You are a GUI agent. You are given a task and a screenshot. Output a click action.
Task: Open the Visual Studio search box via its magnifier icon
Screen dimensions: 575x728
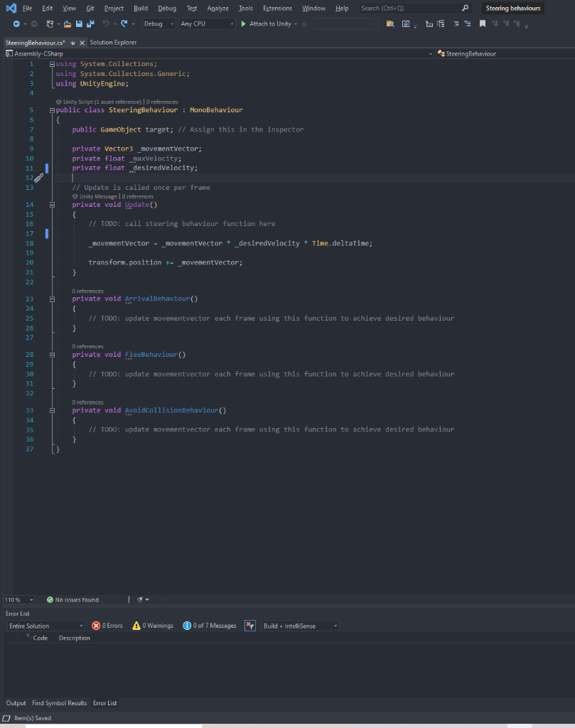pyautogui.click(x=465, y=8)
